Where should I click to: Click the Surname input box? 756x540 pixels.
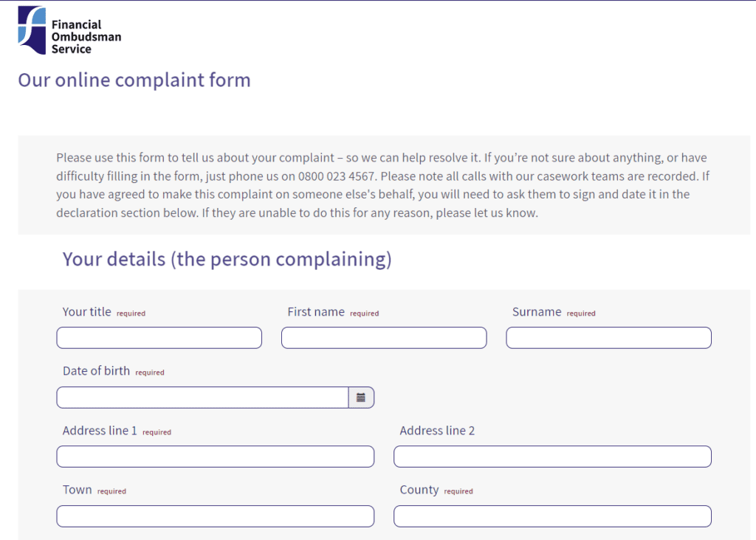pos(608,337)
